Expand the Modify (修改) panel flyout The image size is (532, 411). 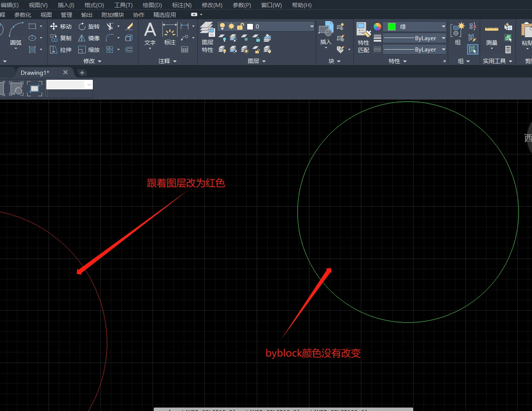click(92, 61)
